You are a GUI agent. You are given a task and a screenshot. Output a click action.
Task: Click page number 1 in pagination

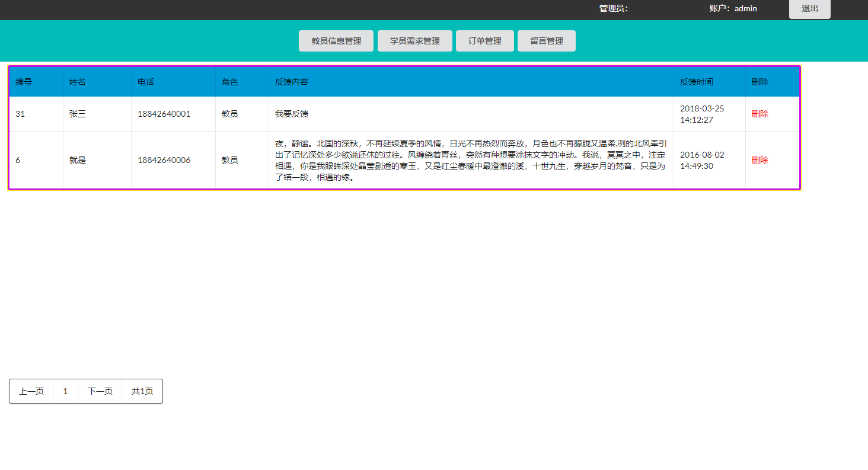pyautogui.click(x=65, y=391)
